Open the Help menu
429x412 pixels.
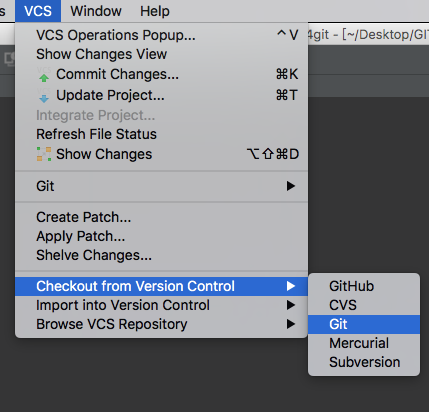coord(155,11)
